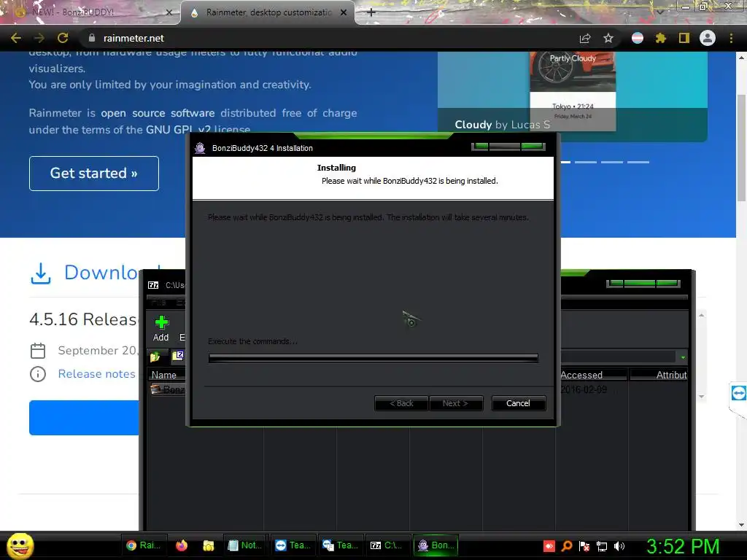Click the disabled Back button in installer

coord(402,403)
